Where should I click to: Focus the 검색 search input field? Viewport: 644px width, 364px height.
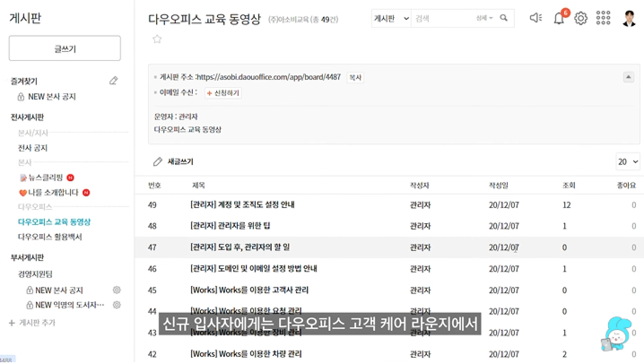click(x=443, y=19)
